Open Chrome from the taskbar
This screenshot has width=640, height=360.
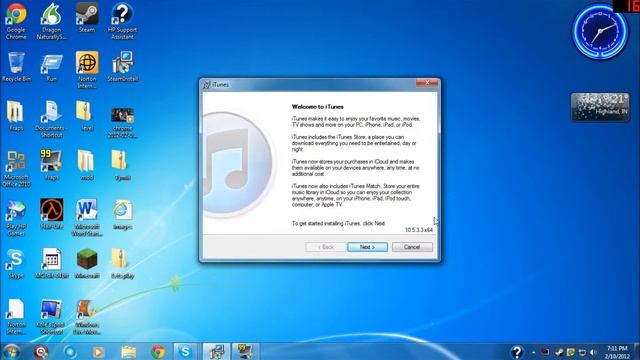pos(158,352)
